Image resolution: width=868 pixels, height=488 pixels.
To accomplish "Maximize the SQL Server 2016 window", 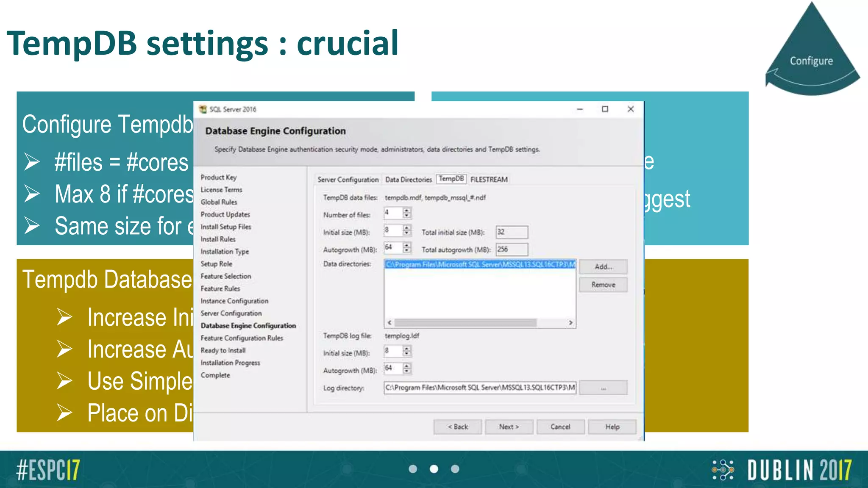I will tap(605, 109).
